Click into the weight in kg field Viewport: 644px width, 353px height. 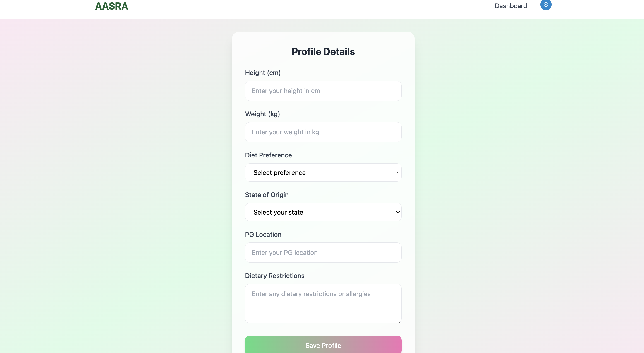coord(323,132)
